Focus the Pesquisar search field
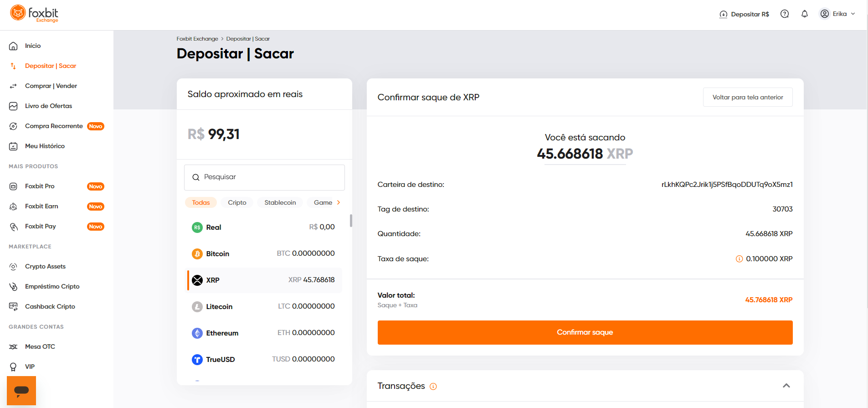The width and height of the screenshot is (868, 408). [264, 177]
